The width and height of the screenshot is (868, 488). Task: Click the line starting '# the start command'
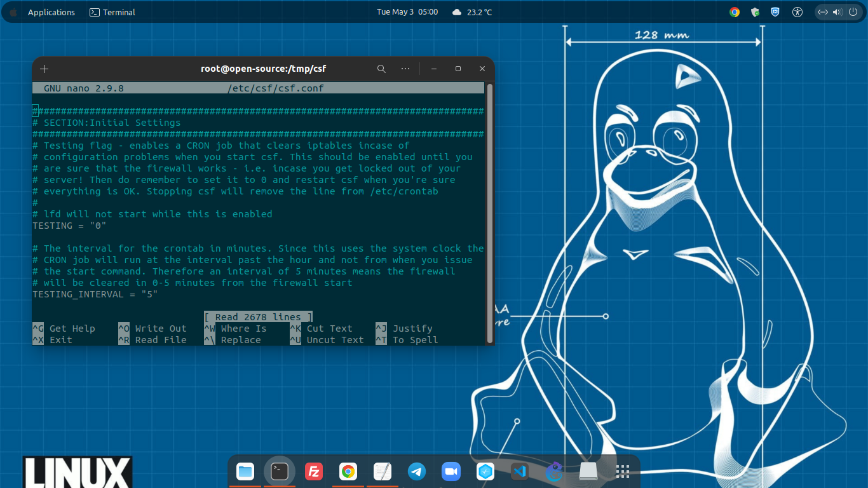(243, 271)
